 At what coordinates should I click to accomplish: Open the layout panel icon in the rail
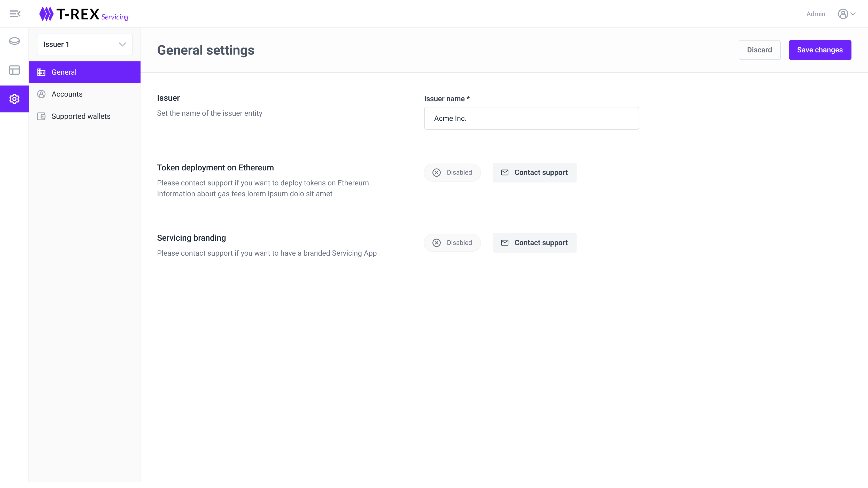coord(14,70)
